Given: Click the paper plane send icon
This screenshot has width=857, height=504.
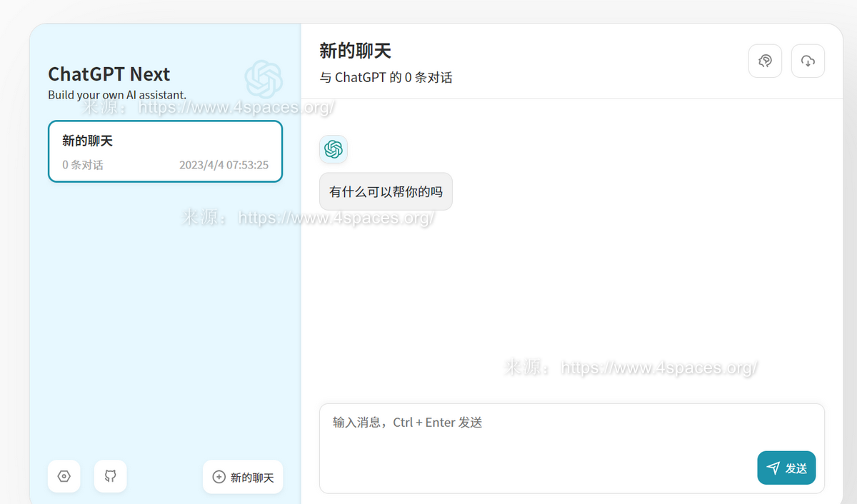Looking at the screenshot, I should click(x=773, y=468).
